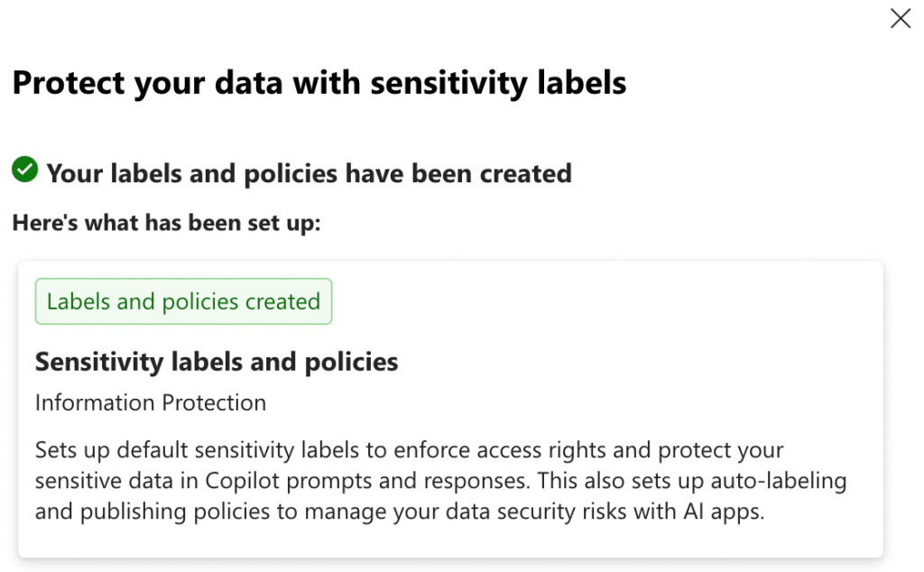Click 'prompts and responses' in the description
The height and width of the screenshot is (572, 924).
[x=406, y=481]
